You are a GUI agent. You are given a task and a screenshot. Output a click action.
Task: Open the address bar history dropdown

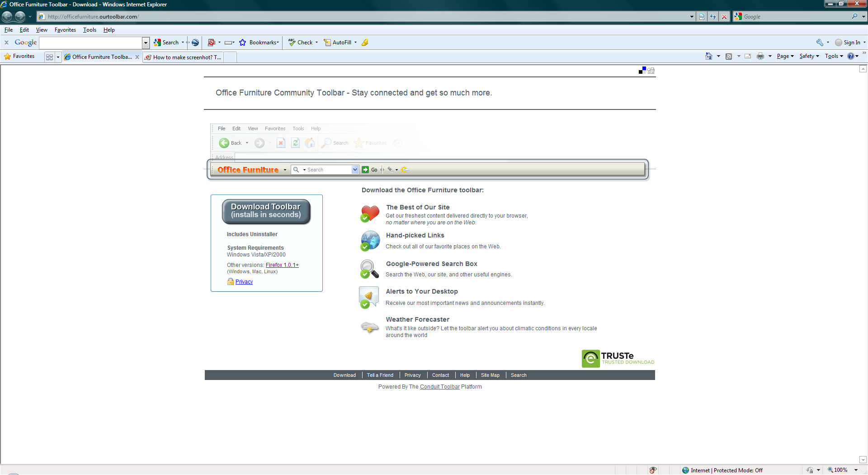(x=692, y=17)
